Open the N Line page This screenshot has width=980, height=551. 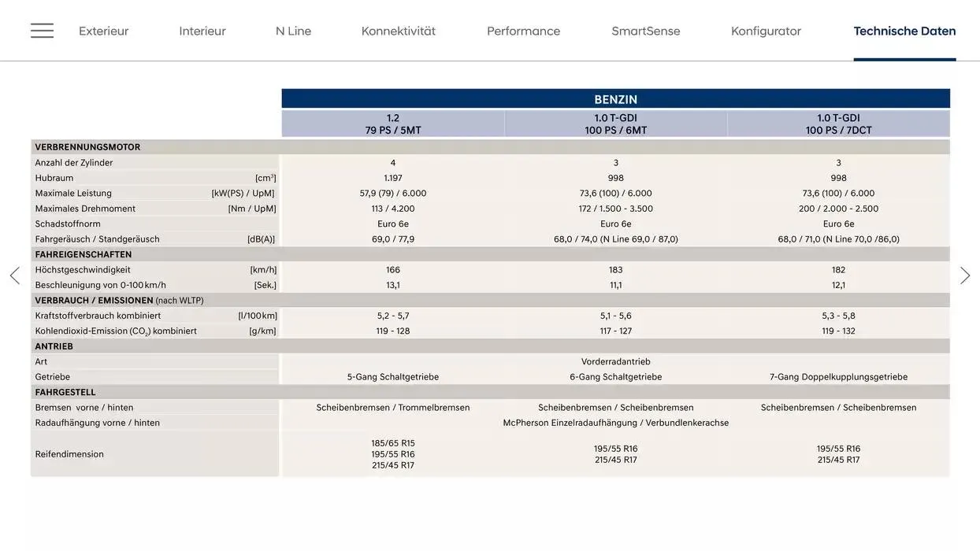(293, 30)
